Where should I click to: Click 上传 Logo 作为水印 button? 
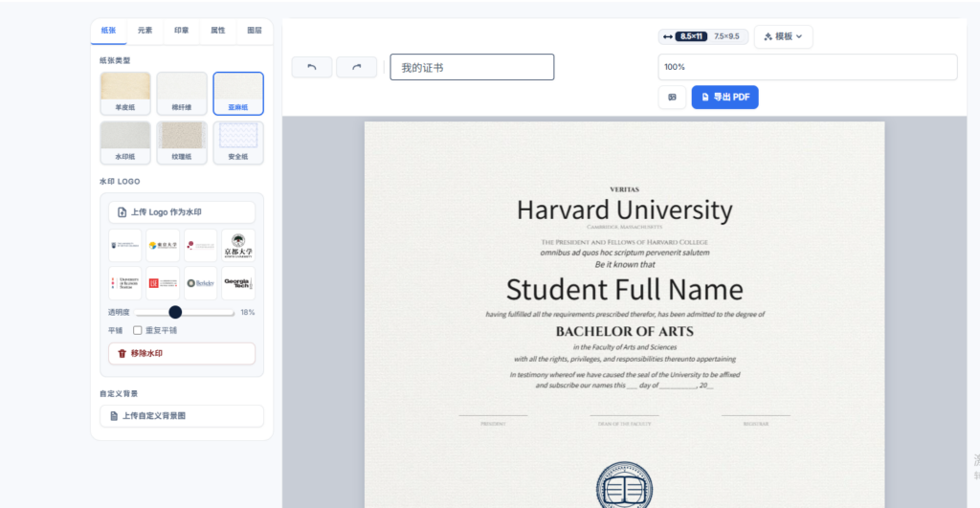pos(182,212)
